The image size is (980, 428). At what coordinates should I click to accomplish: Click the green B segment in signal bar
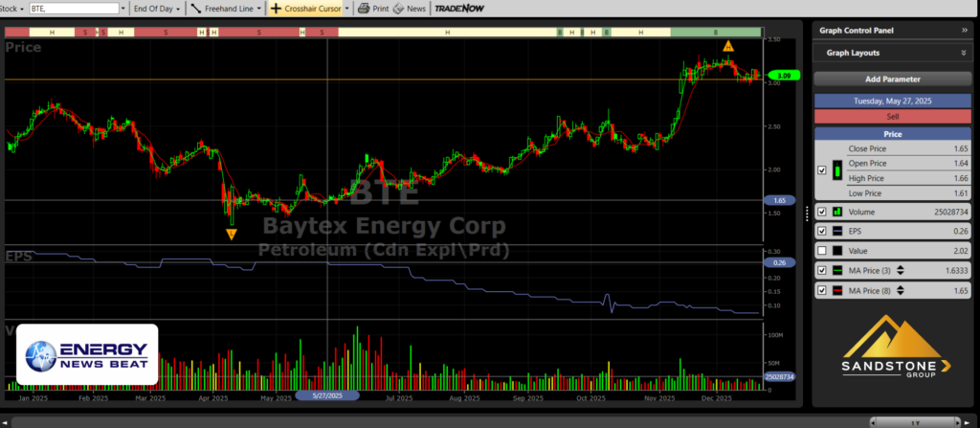click(716, 32)
